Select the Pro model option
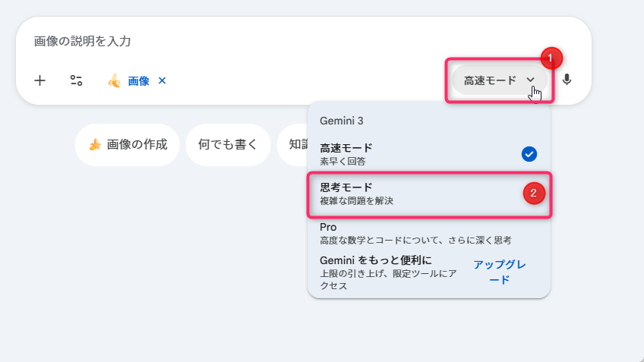Screen dimensions: 644x362 410,233
